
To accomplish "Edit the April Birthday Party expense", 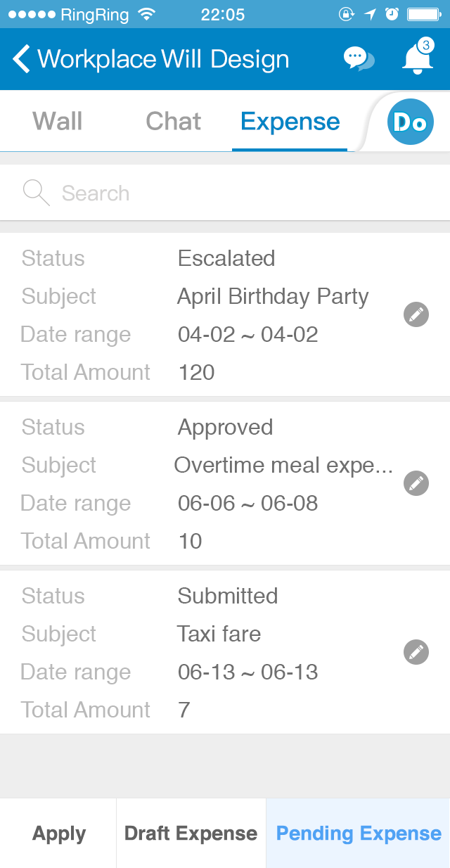I will click(416, 314).
